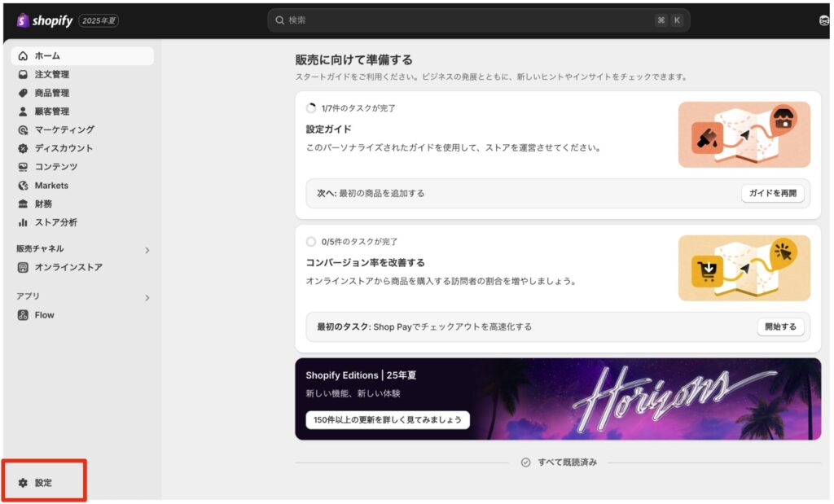Click the ガイドを再開 button

[772, 194]
